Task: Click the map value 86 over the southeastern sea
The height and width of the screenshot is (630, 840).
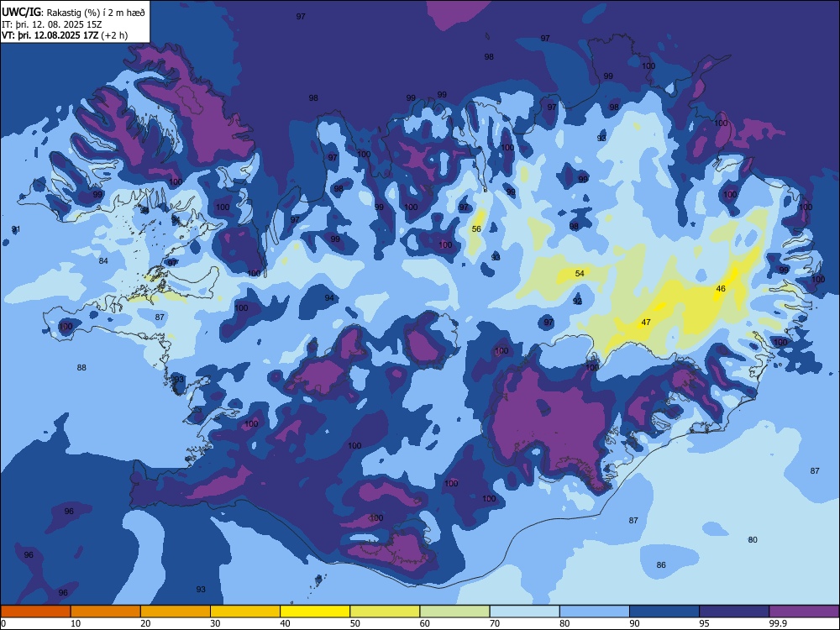Action: pyautogui.click(x=661, y=565)
